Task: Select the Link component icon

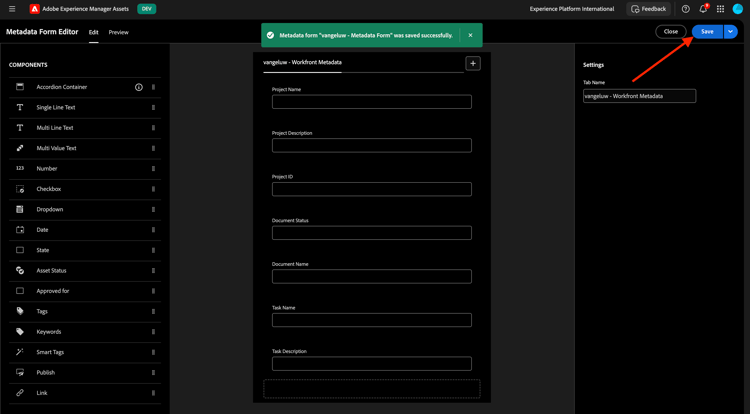Action: (x=20, y=392)
